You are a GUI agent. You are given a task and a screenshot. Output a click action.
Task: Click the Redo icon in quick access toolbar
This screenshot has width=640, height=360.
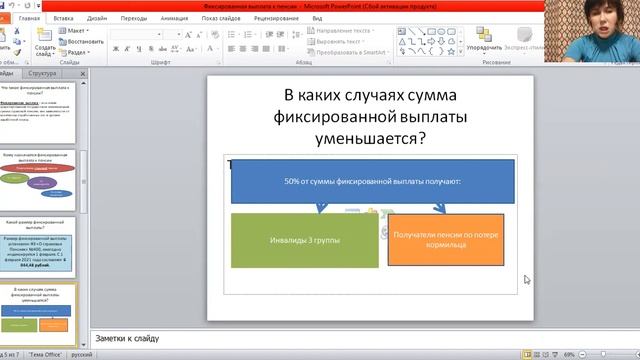click(x=27, y=6)
